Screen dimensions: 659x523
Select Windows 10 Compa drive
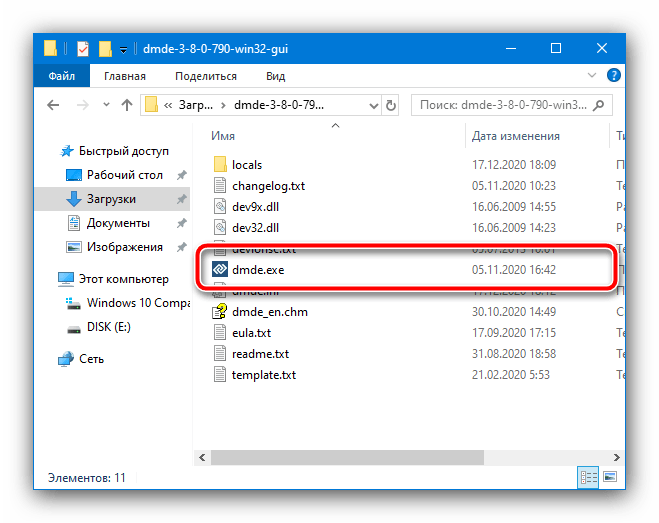tap(138, 303)
